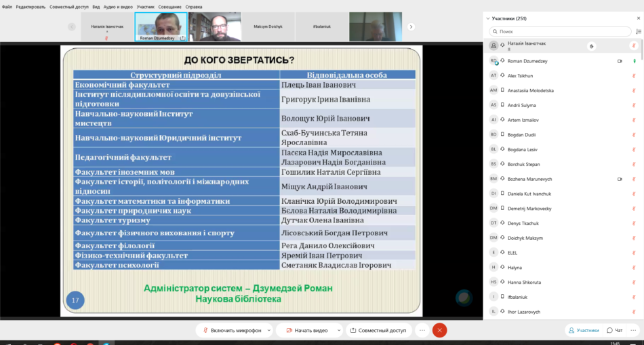Open the Аудио и видео menu
The height and width of the screenshot is (345, 644).
118,7
